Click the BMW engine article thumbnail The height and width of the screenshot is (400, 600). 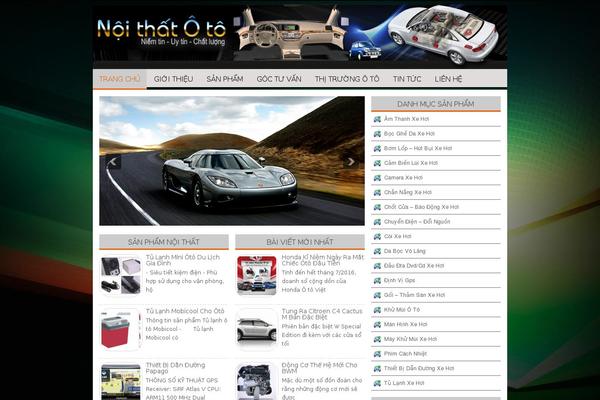coord(257,382)
